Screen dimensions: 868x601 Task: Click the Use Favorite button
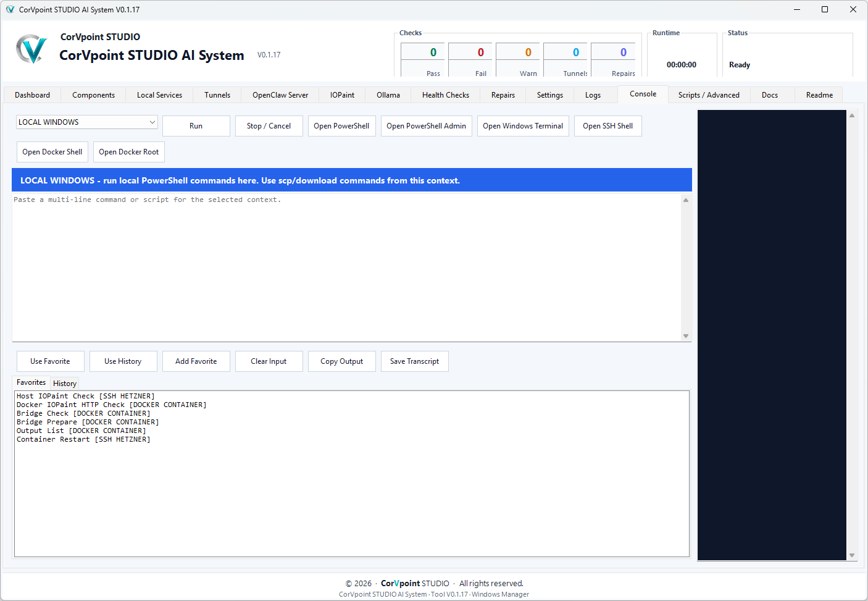(x=51, y=361)
